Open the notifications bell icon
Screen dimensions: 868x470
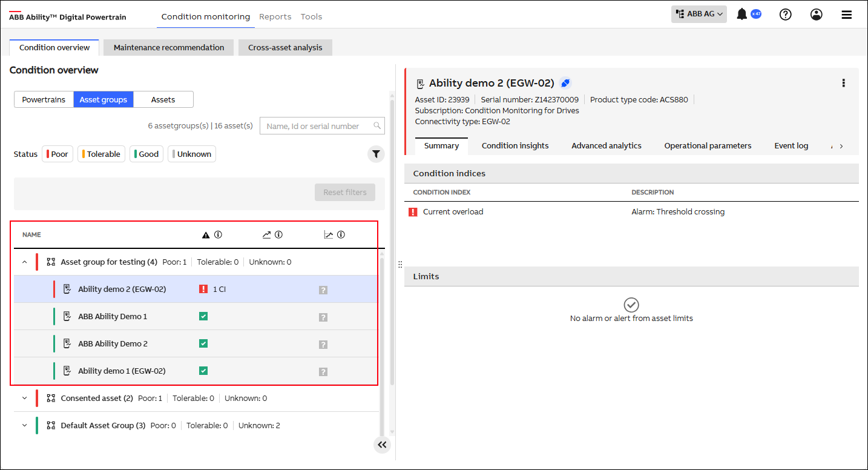click(x=742, y=15)
